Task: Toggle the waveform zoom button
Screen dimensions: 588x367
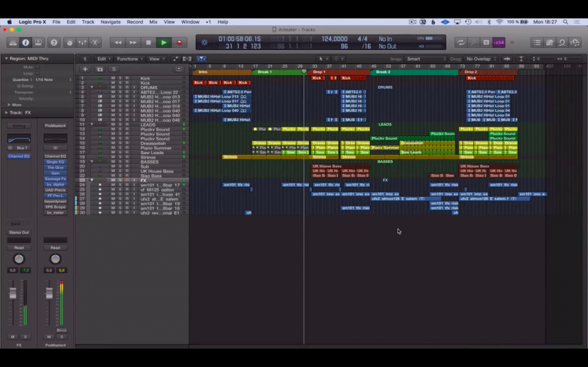Action: coord(507,59)
